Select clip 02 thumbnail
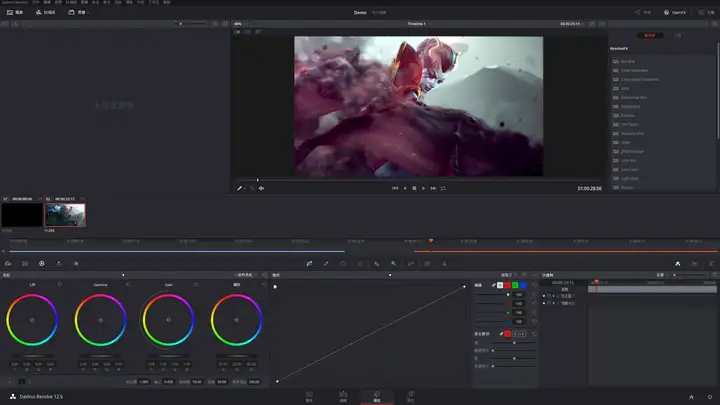This screenshot has height=405, width=720. 65,215
